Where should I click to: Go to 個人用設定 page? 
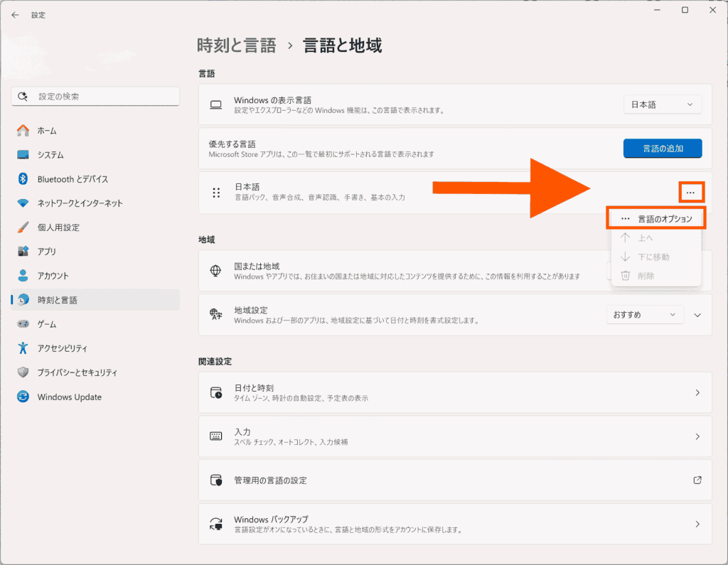(x=95, y=227)
